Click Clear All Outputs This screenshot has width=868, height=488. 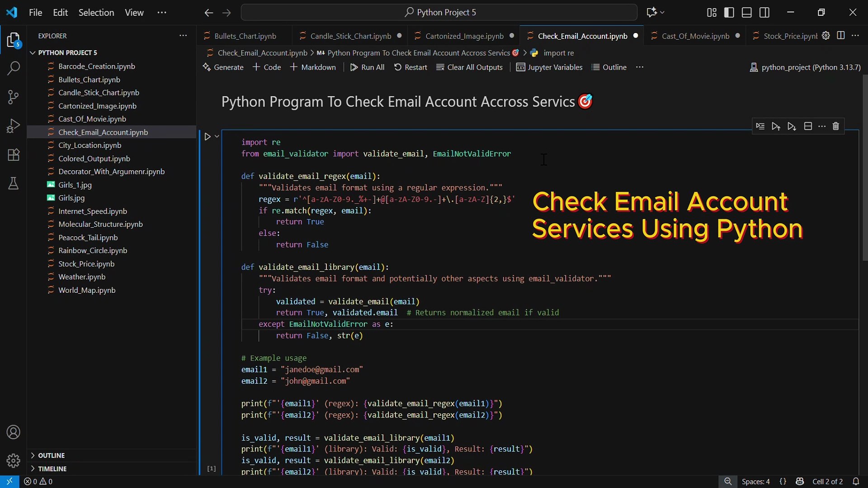(x=469, y=67)
